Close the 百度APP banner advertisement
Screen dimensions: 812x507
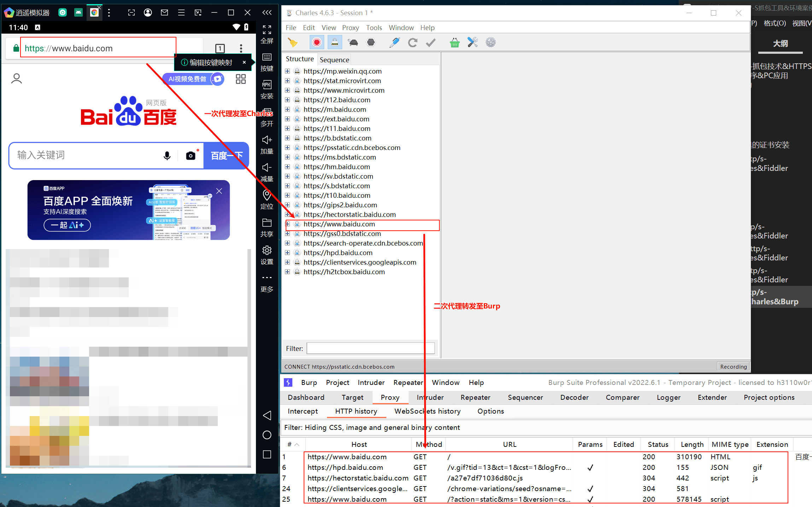click(219, 191)
